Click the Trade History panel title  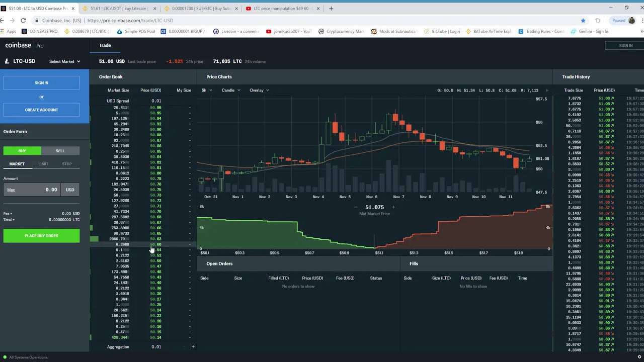click(576, 77)
